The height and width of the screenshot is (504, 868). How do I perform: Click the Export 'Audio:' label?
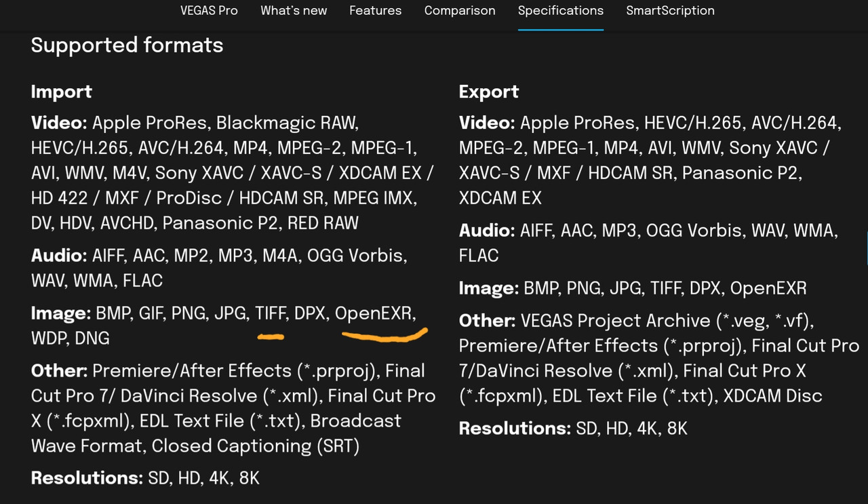(x=487, y=231)
